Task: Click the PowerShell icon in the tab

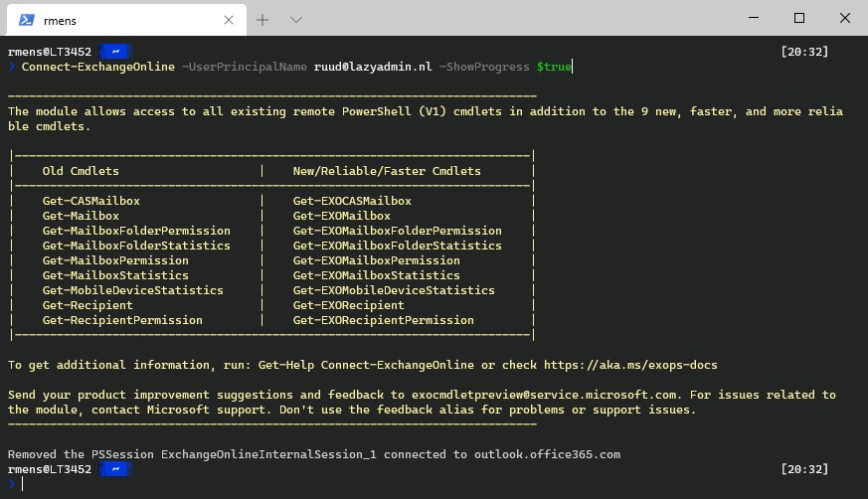Action: [x=27, y=20]
